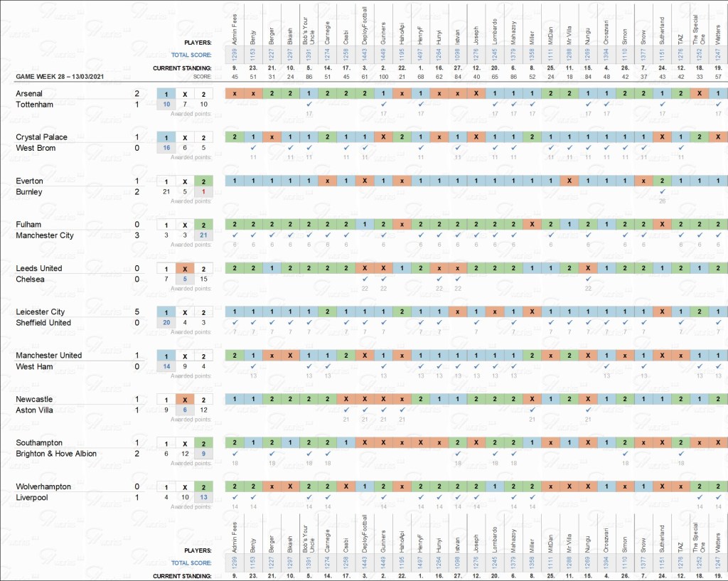Click Nungu's checkmark for Leeds United vs Chelsea
Viewport: 728px width, 581px height.
pyautogui.click(x=588, y=279)
